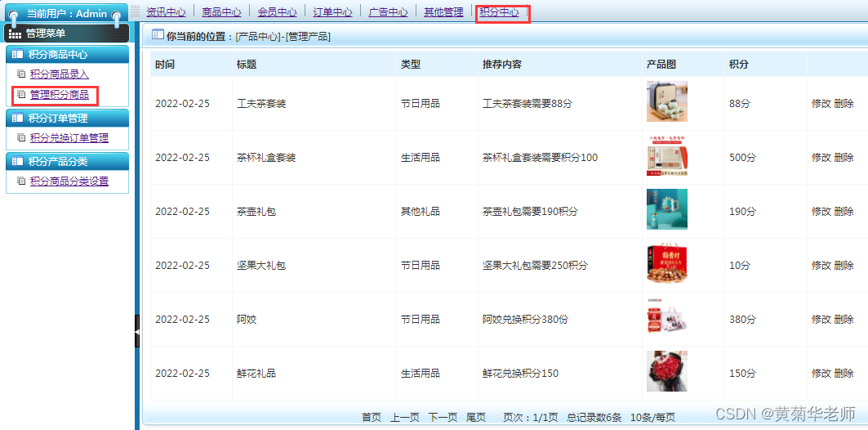
Task: Open the 商品中心 menu
Action: pos(221,11)
